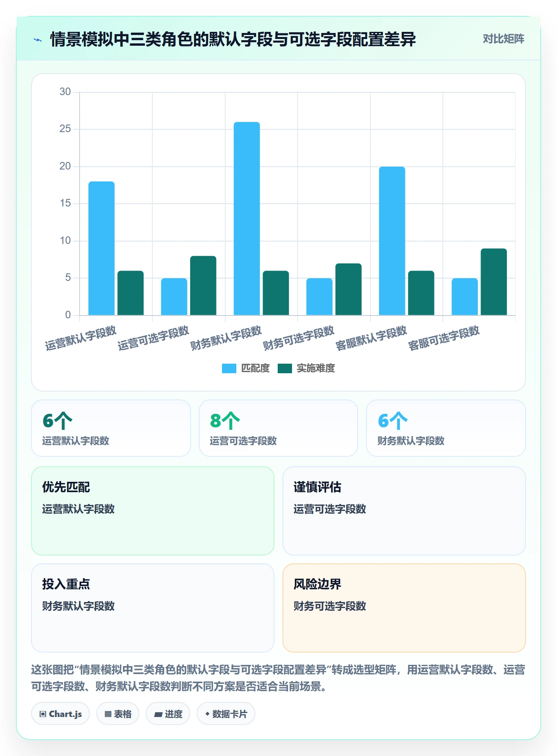Click the 对比矩阵 label in header
Screen dimensions: 557x756
[x=503, y=39]
